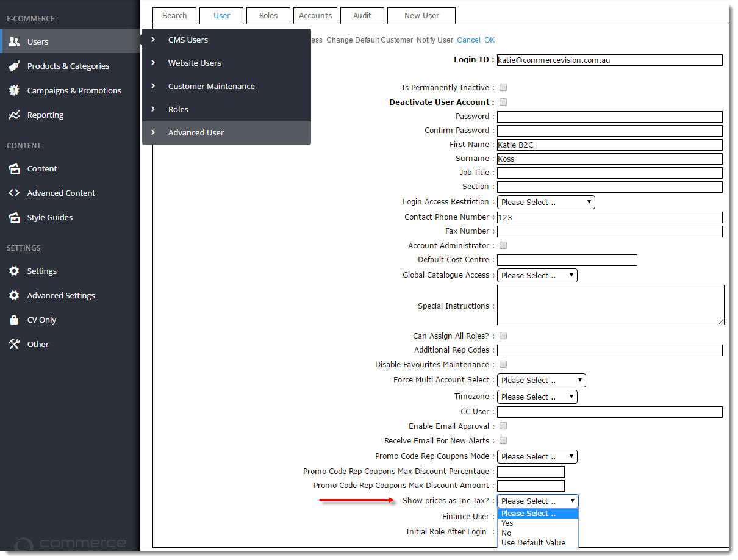Click the OK link

pyautogui.click(x=490, y=40)
